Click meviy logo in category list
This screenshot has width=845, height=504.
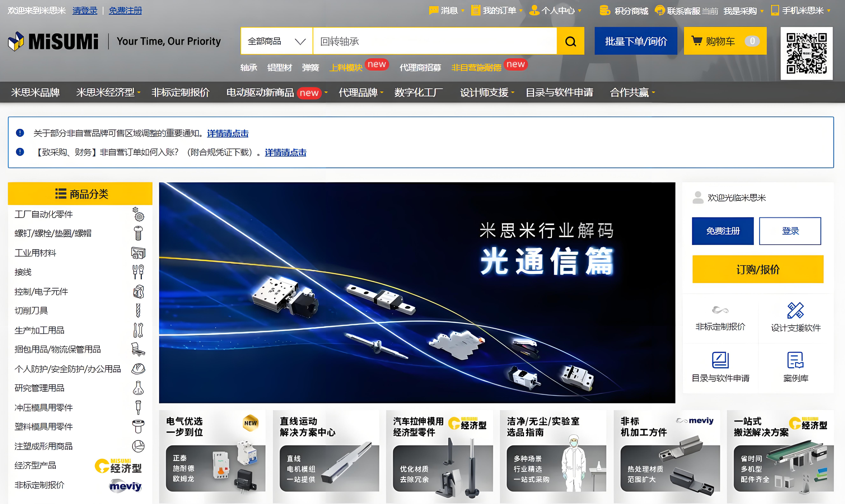coord(125,486)
